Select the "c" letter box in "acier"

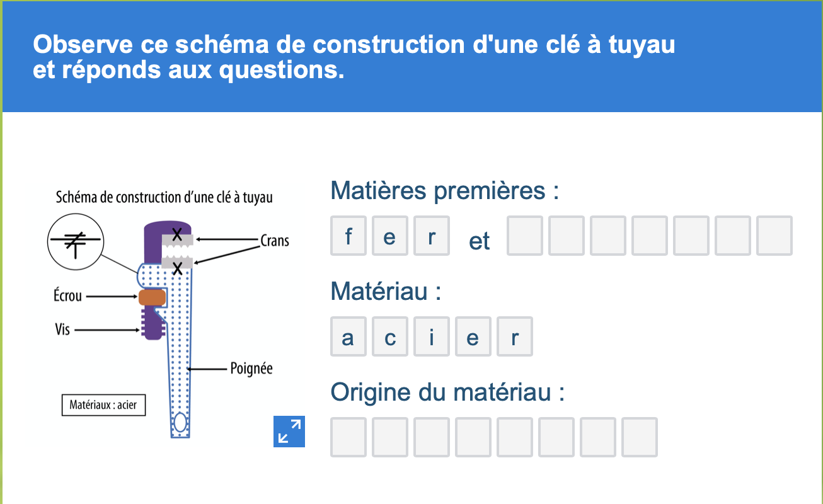390,336
